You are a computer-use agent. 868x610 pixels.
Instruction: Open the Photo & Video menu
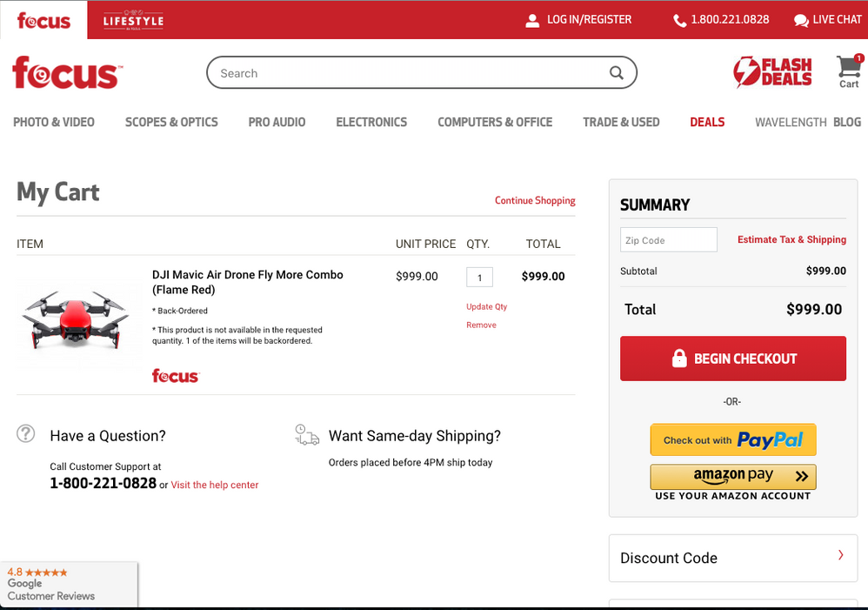pyautogui.click(x=54, y=122)
